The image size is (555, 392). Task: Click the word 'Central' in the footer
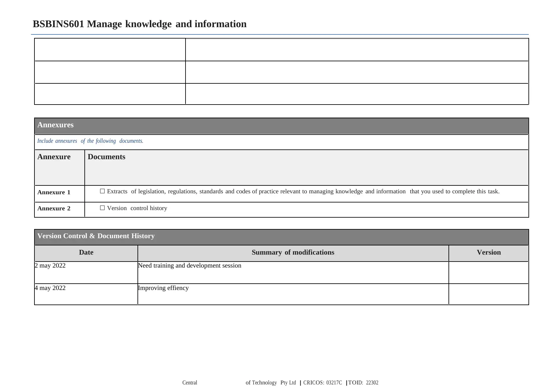190,383
